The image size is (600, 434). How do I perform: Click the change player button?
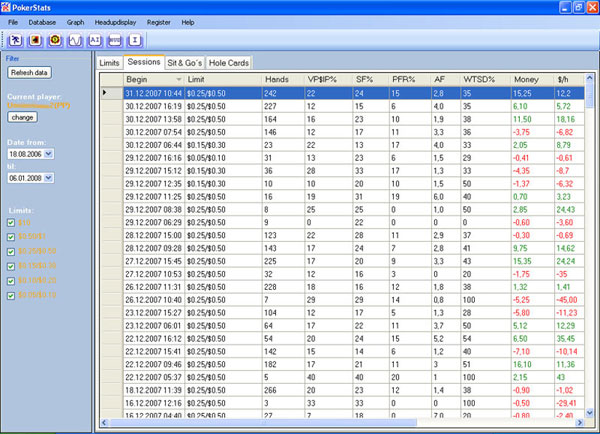pyautogui.click(x=22, y=117)
